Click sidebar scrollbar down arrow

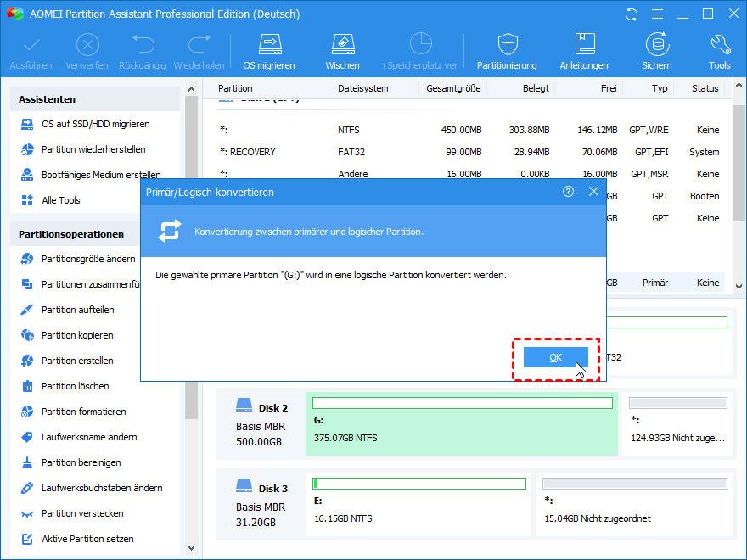[192, 548]
